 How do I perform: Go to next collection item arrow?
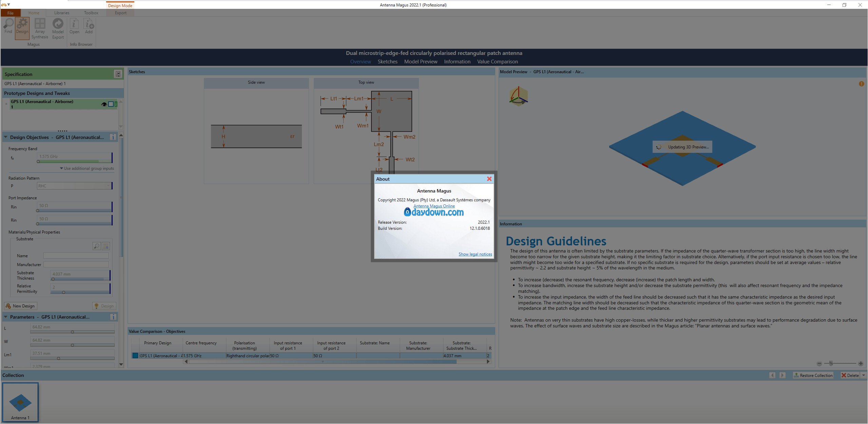click(782, 375)
